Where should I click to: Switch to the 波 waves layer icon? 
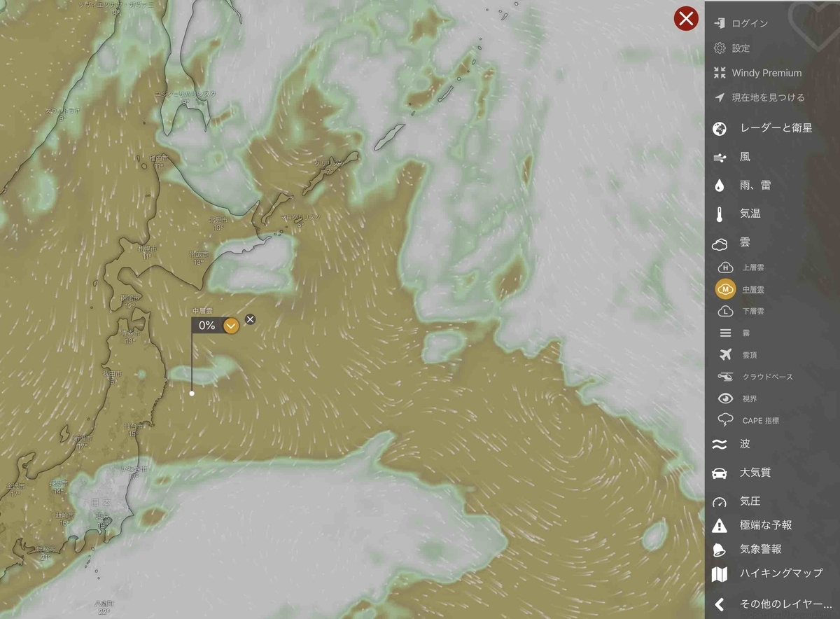pos(720,444)
